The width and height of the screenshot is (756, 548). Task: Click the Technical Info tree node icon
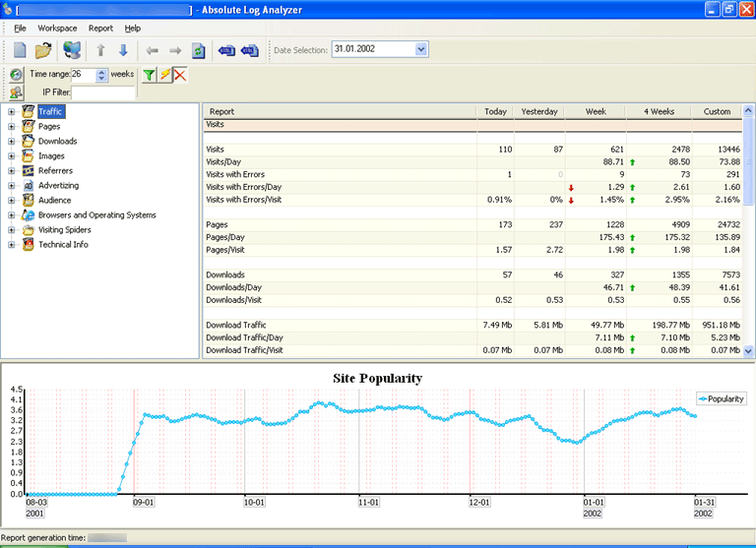coord(29,244)
